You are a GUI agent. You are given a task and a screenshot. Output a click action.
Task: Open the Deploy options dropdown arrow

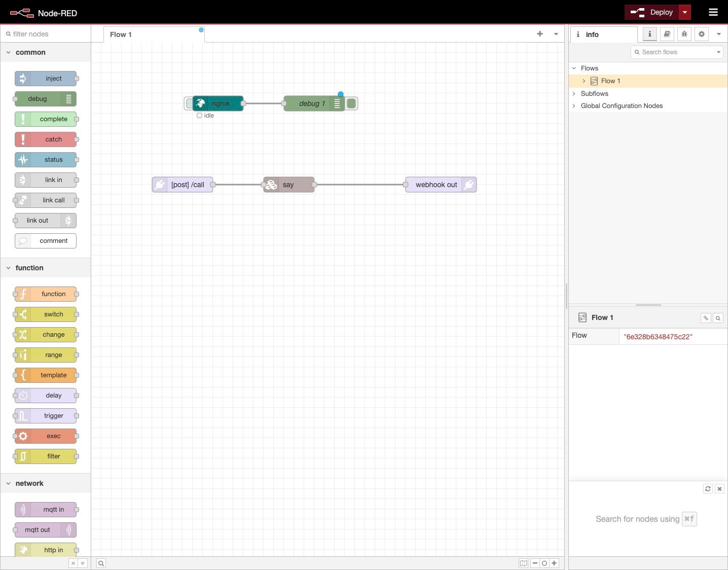(684, 12)
